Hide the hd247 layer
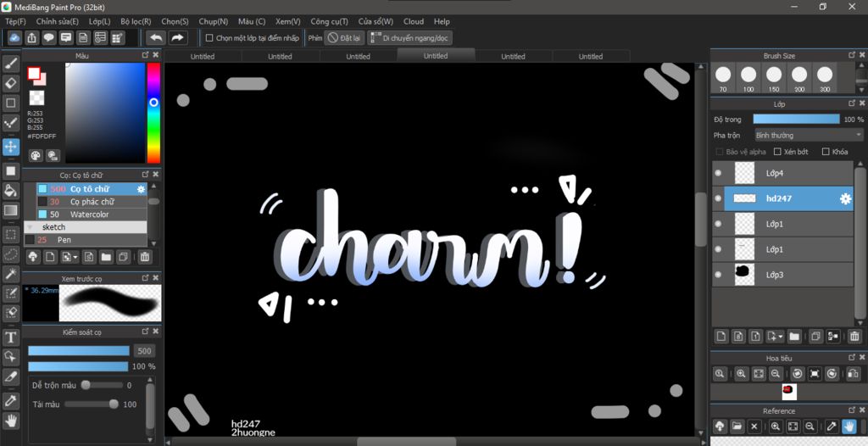Image resolution: width=868 pixels, height=446 pixels. [719, 198]
